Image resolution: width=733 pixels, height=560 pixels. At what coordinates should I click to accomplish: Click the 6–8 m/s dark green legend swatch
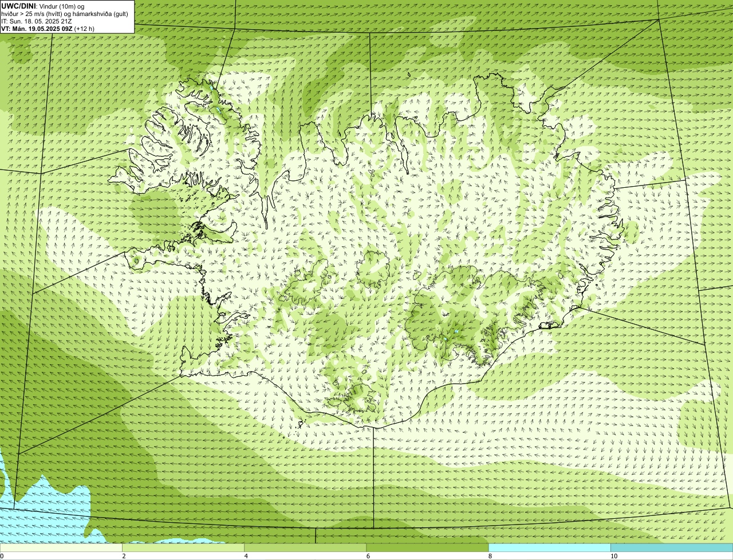427,547
